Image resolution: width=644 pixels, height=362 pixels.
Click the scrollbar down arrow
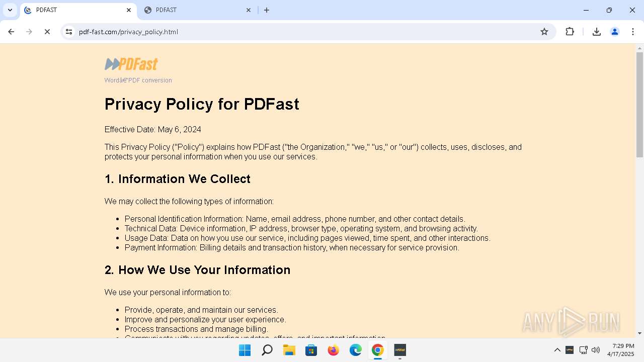click(x=639, y=333)
